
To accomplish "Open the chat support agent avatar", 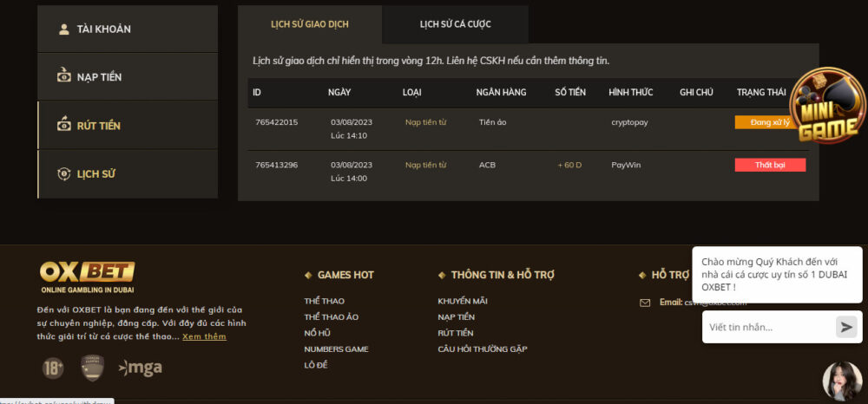I will click(x=841, y=380).
